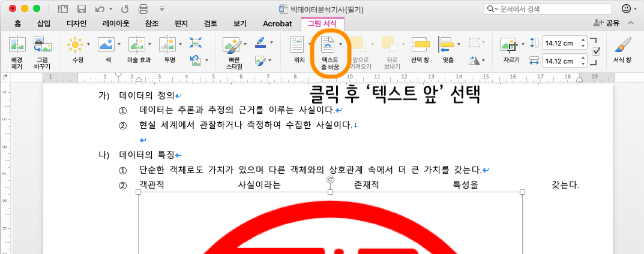Open the 편지 mailings tab
Viewport: 644px width, 254px height.
point(181,23)
